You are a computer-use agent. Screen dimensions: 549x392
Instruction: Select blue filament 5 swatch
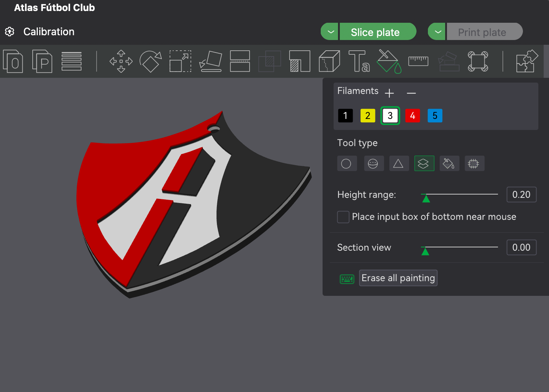[x=435, y=116]
